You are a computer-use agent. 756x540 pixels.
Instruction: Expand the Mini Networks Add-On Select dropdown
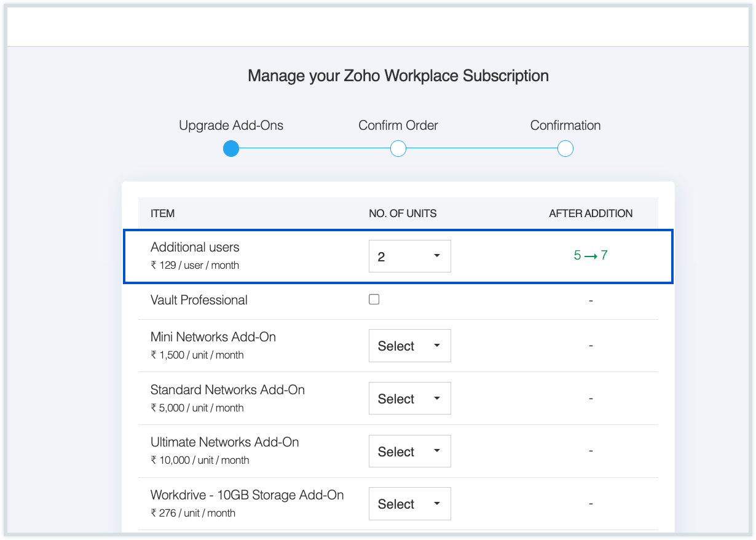pos(409,346)
